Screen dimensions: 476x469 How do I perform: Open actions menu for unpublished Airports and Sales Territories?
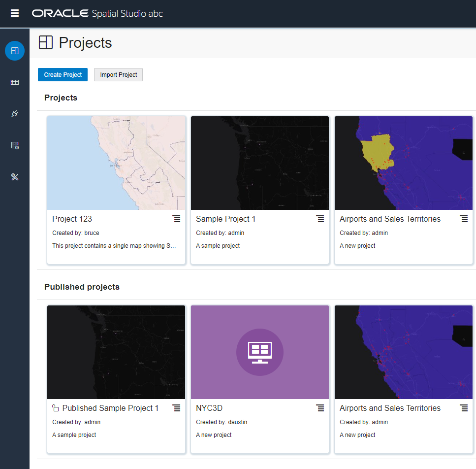tap(464, 219)
